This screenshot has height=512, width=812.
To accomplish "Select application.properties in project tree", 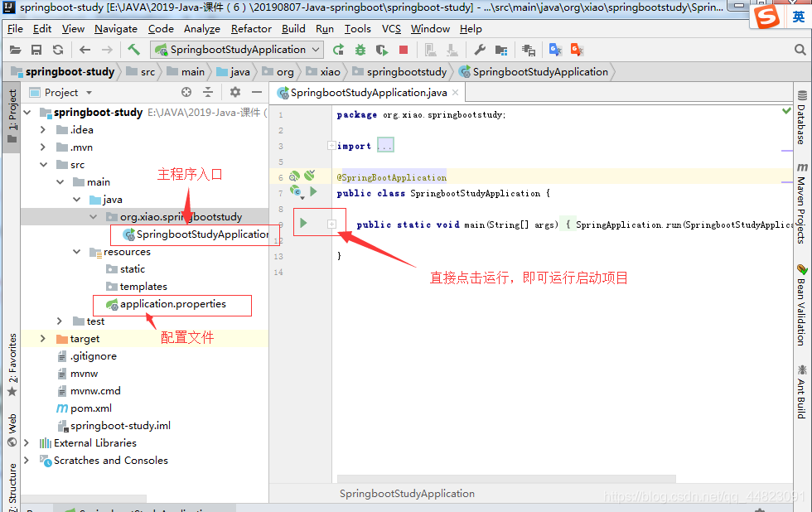I will coord(173,304).
